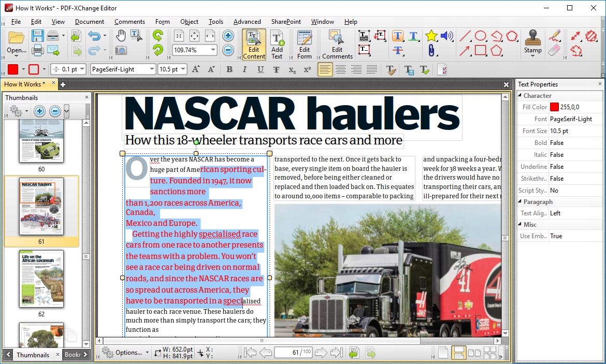The width and height of the screenshot is (606, 364).
Task: Select the Hand tool
Action: tap(121, 36)
